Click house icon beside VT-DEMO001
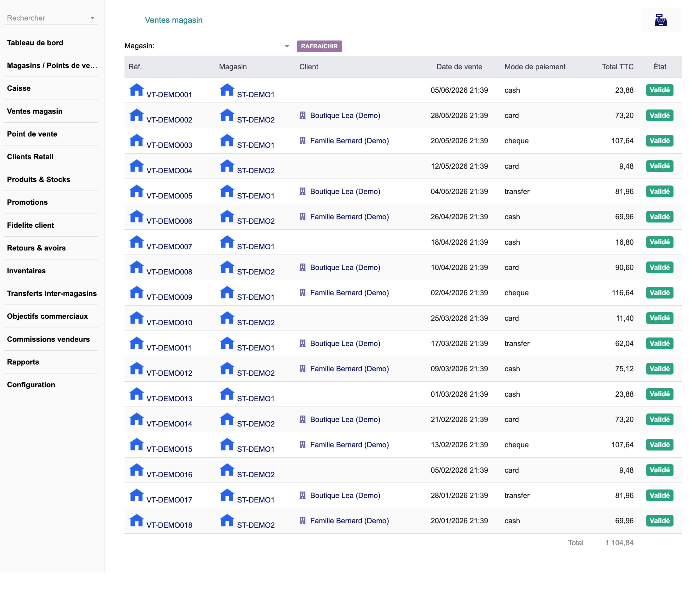Screen dimensions: 700x592 [x=136, y=89]
